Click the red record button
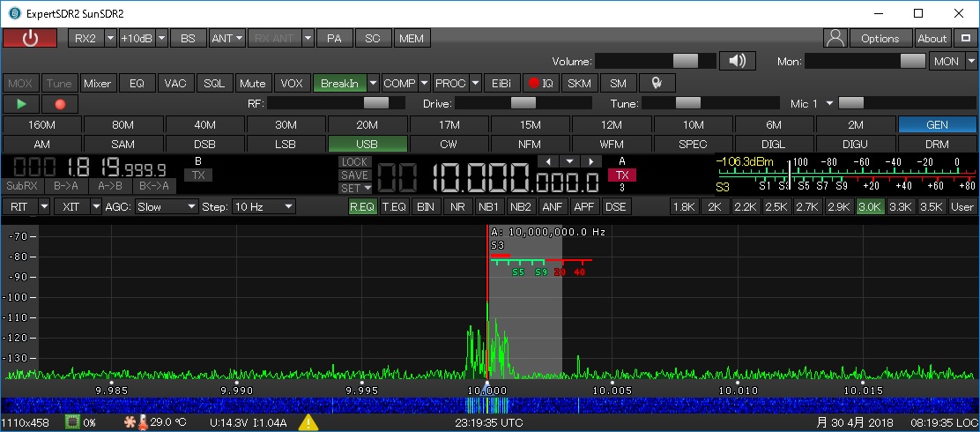This screenshot has height=432, width=980. click(60, 103)
